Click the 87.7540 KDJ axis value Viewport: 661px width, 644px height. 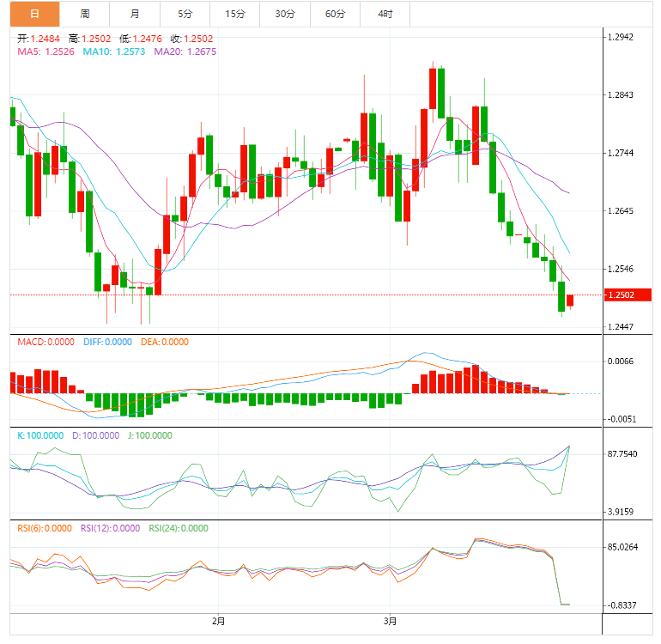622,454
